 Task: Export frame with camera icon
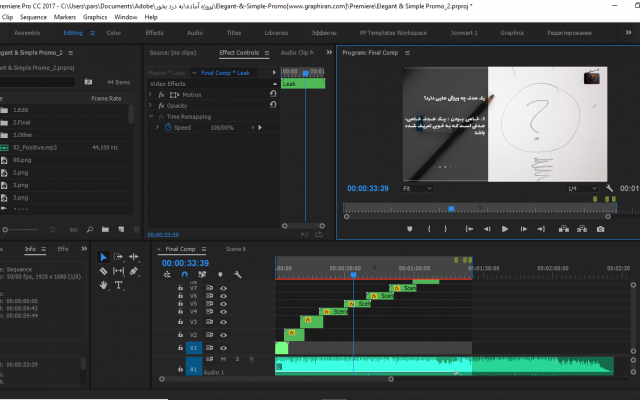click(x=600, y=229)
